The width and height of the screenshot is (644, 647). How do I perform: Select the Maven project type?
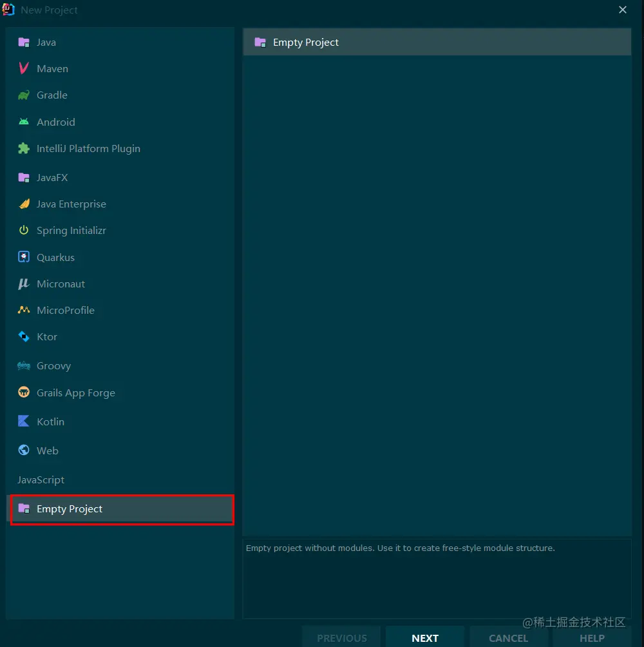point(120,68)
